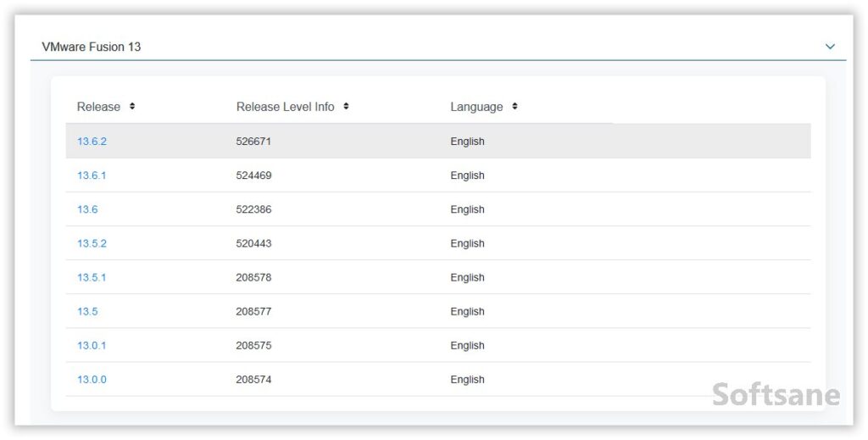Click the VMware Fusion 13 heading
Screen dimensions: 868x440
point(92,47)
